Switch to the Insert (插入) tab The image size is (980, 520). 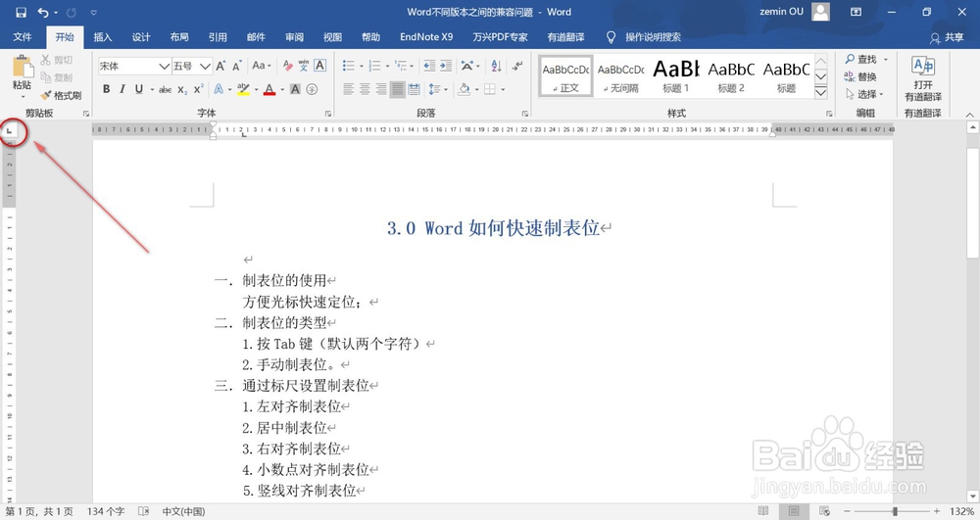click(x=103, y=37)
